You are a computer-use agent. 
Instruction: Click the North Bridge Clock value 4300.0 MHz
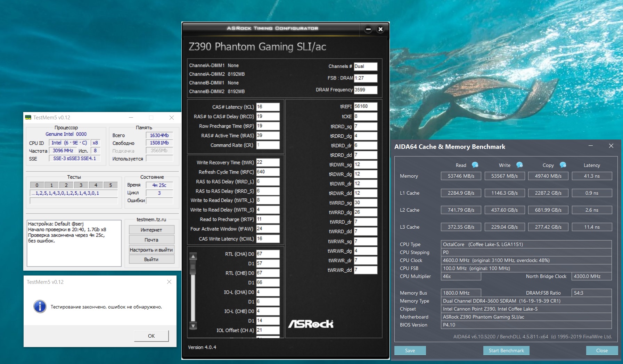coord(592,276)
